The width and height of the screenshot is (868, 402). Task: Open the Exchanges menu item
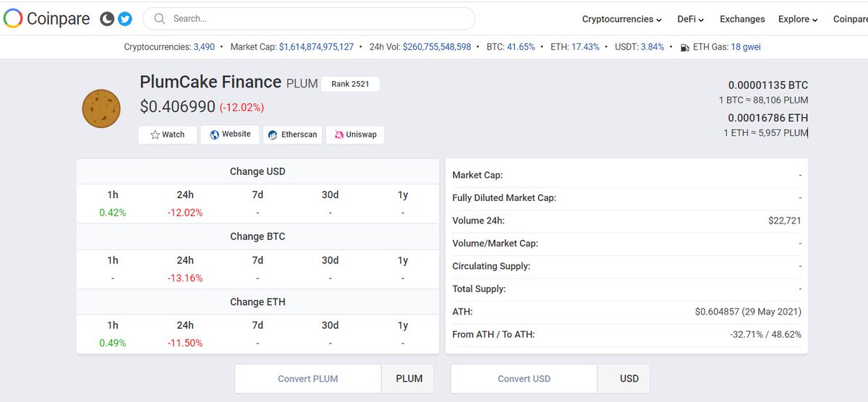pyautogui.click(x=742, y=20)
